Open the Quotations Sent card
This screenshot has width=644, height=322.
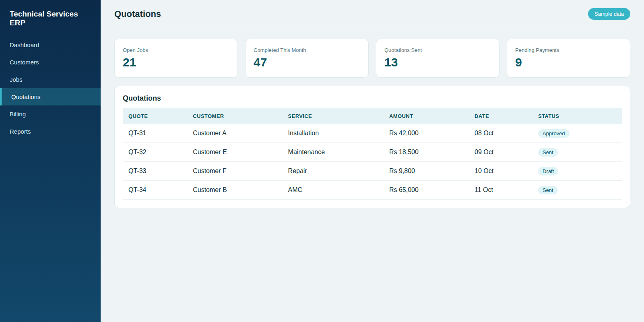pyautogui.click(x=438, y=58)
